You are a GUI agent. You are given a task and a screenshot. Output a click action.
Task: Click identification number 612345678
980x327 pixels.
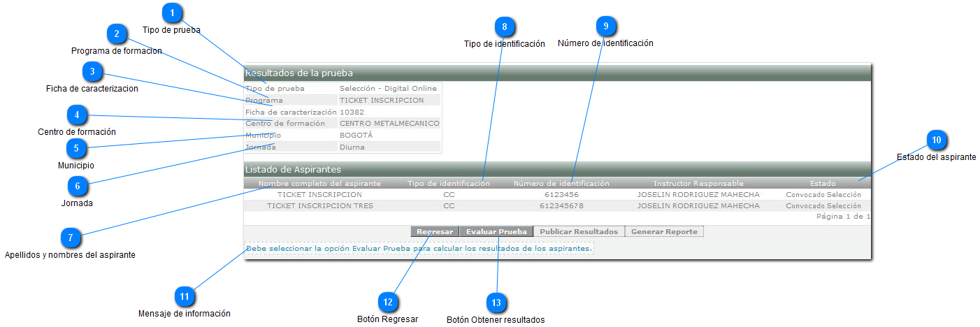tap(561, 206)
